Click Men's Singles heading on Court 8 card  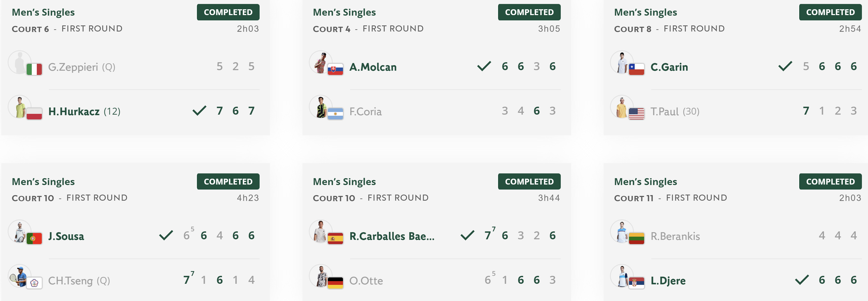coord(645,12)
